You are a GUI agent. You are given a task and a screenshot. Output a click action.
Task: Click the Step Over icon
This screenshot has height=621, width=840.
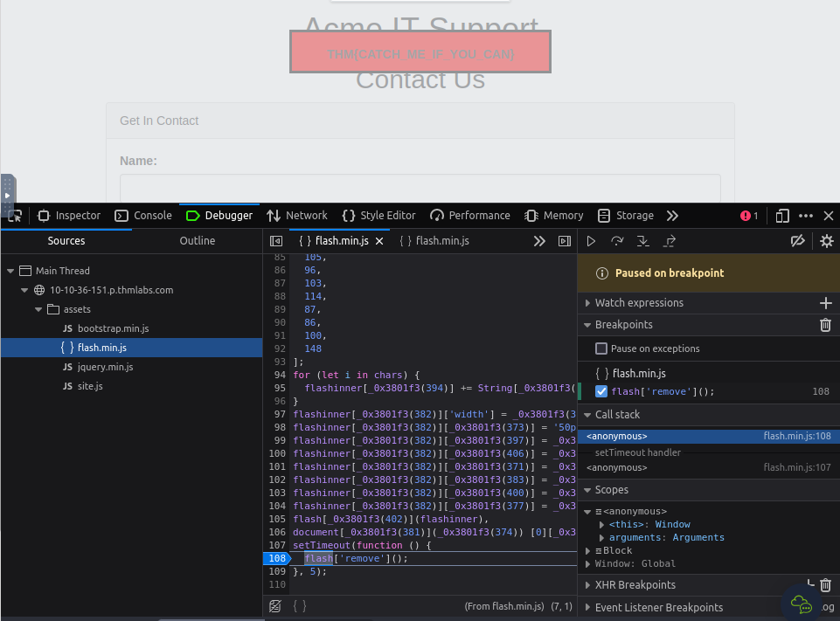617,241
